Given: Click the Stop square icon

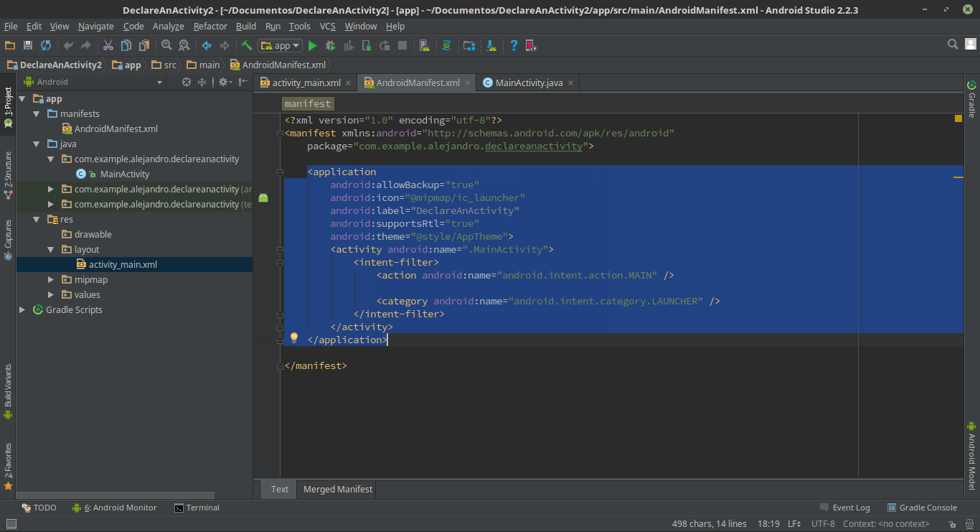Looking at the screenshot, I should (402, 45).
